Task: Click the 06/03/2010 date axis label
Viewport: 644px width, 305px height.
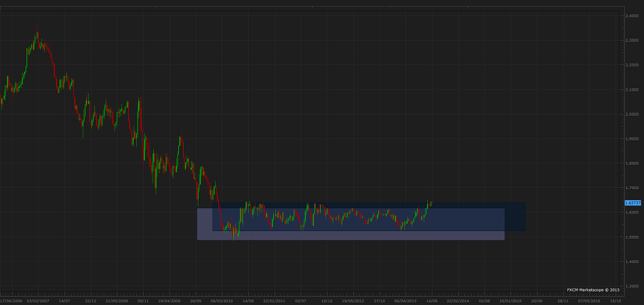Action: [x=221, y=299]
